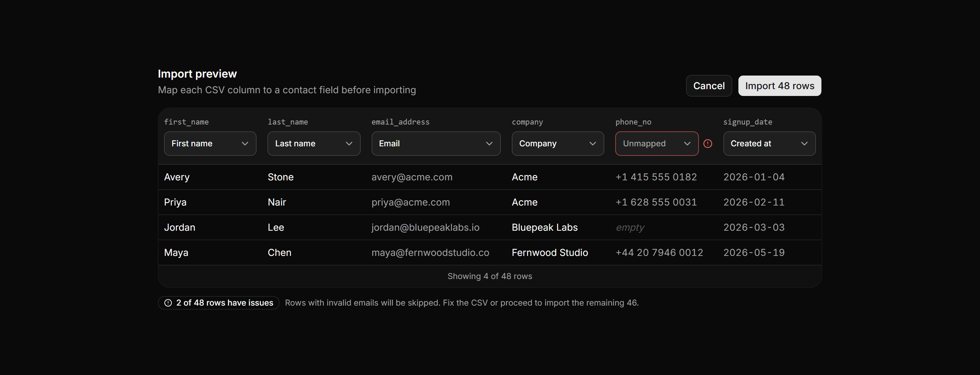This screenshot has height=375, width=980.
Task: Open the Created at mapping dropdown
Action: [x=769, y=143]
